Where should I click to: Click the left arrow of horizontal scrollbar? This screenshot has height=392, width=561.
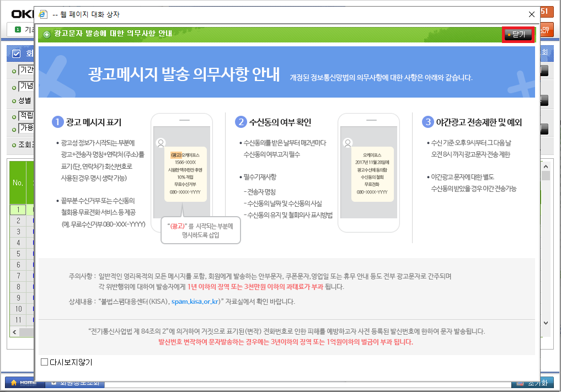[x=15, y=332]
